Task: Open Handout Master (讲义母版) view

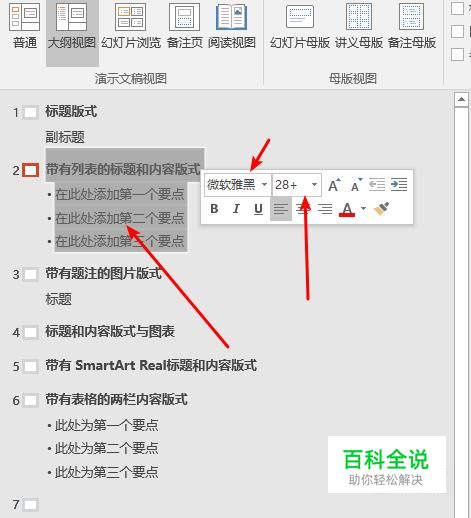Action: point(359,27)
